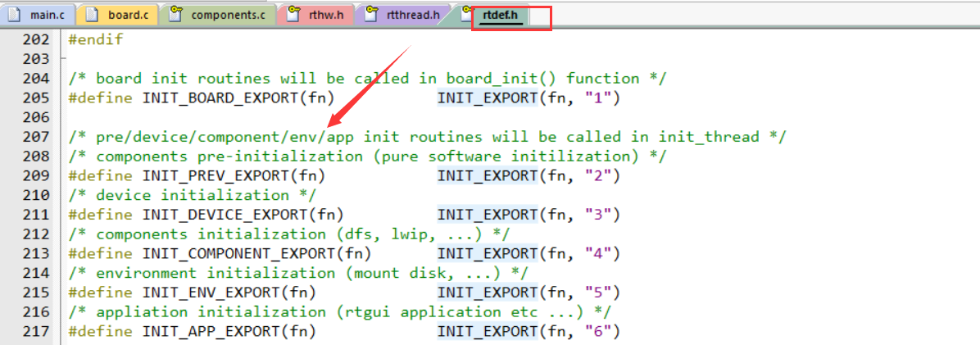Click #define keyword on line 205
The image size is (980, 345).
(100, 98)
